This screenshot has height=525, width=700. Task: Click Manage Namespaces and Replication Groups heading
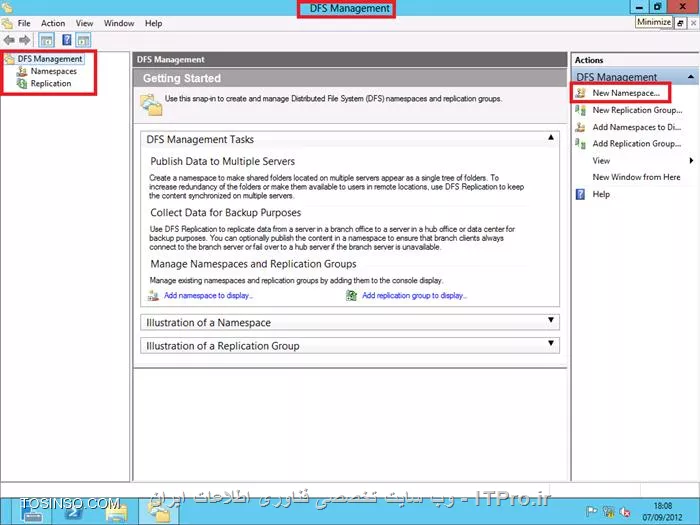click(253, 264)
